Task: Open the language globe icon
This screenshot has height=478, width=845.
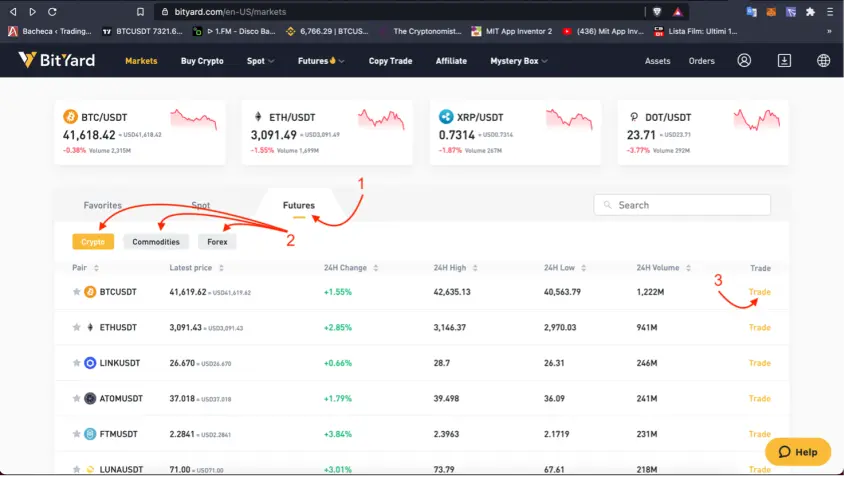Action: pos(823,60)
